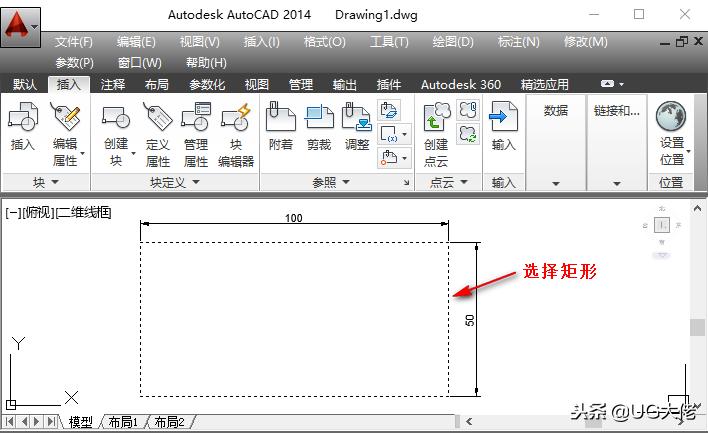Switch to the 注释 ribbon tab
708x433 pixels.
pos(113,84)
